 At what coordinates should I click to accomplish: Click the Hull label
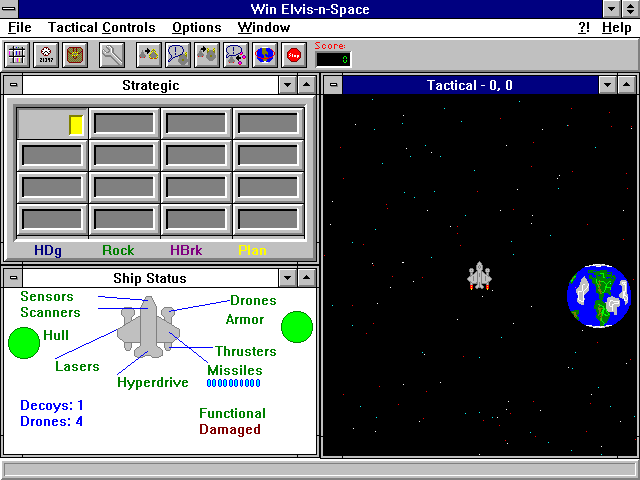[x=56, y=335]
